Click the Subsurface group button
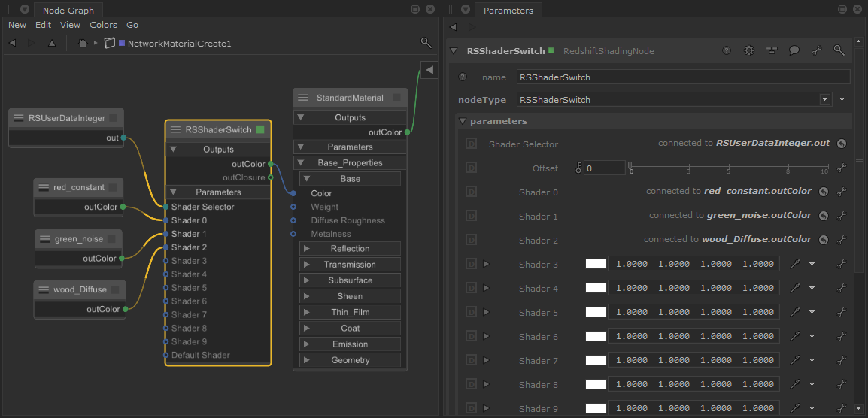The height and width of the screenshot is (418, 868). 350,280
